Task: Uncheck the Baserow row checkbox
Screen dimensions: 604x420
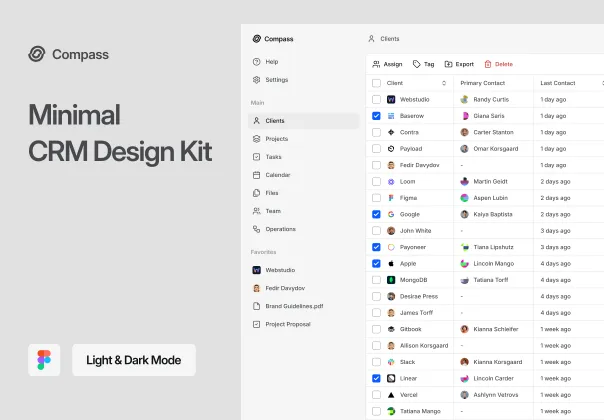Action: coord(376,116)
